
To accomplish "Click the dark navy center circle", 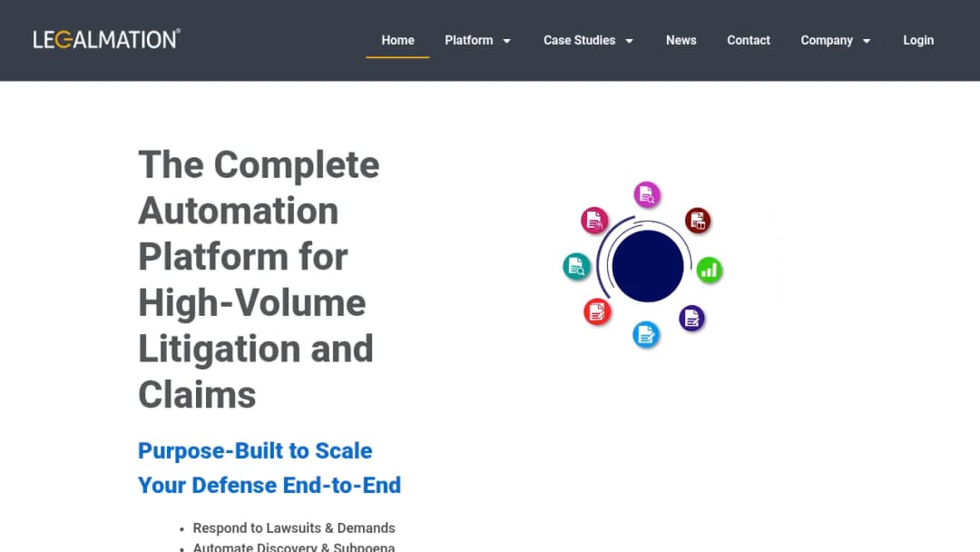I will [x=648, y=266].
